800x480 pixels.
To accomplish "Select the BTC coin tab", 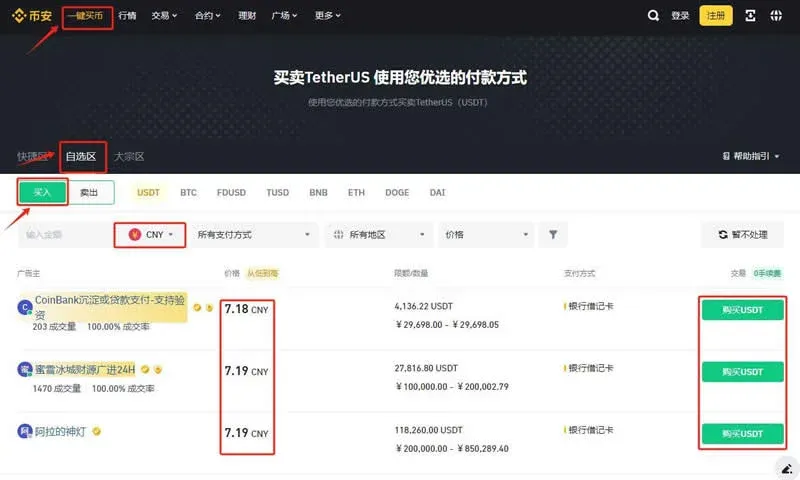I will click(188, 192).
